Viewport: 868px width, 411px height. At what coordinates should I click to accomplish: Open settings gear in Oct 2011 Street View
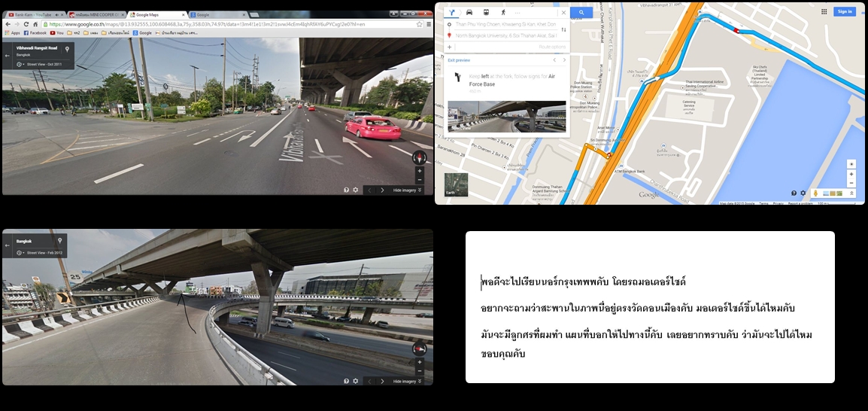pos(355,190)
